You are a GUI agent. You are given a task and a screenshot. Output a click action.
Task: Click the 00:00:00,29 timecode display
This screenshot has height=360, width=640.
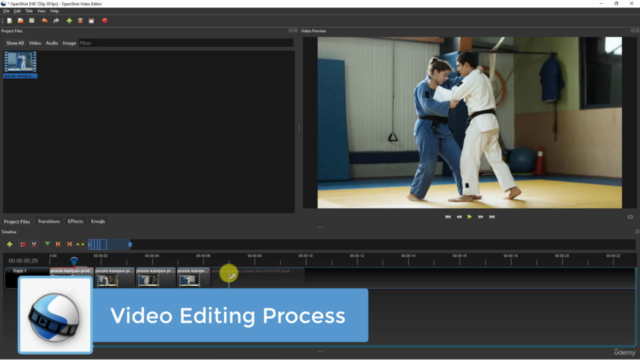pyautogui.click(x=23, y=260)
